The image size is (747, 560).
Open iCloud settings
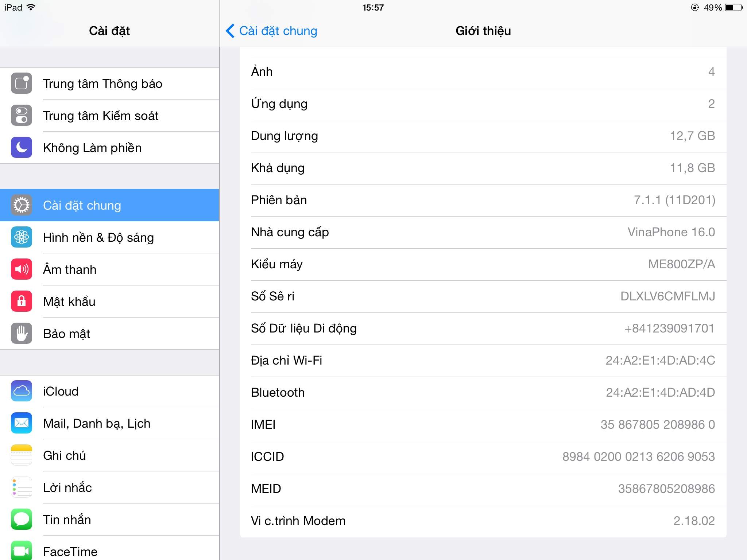tap(109, 391)
